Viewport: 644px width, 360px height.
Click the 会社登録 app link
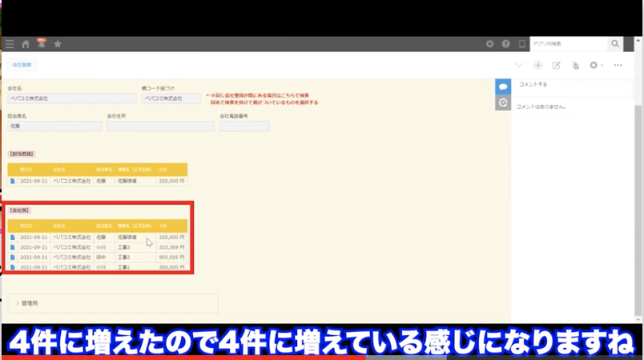pos(22,66)
